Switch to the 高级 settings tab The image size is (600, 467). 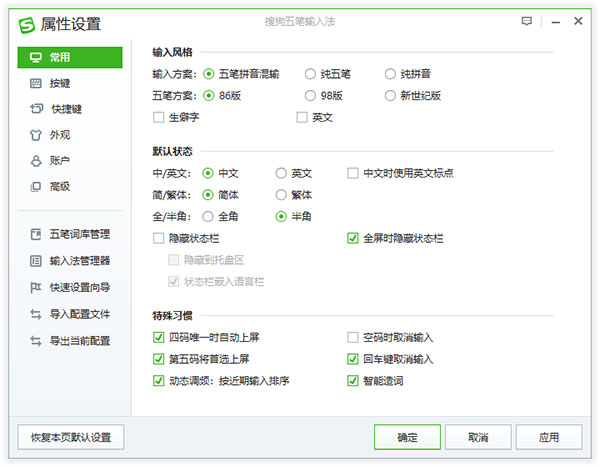[x=60, y=186]
